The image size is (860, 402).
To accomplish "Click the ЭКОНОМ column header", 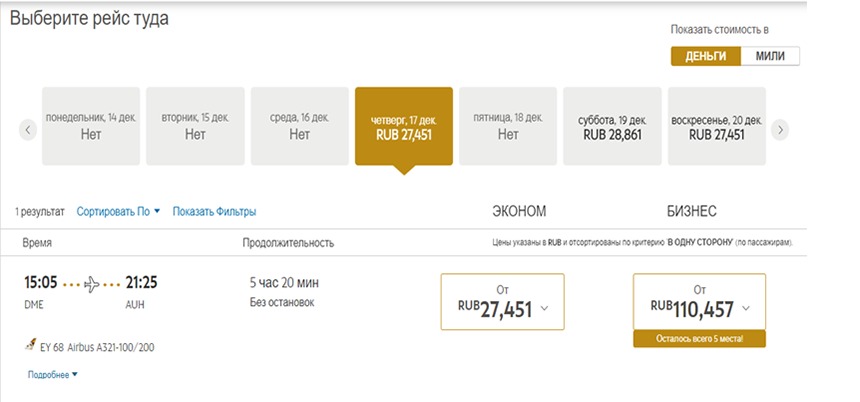I will coord(519,211).
